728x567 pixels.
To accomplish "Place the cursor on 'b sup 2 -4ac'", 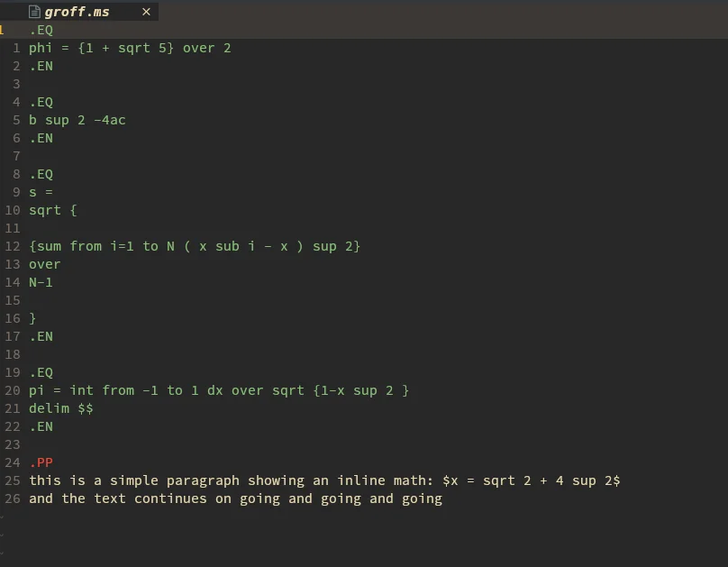I will (77, 120).
